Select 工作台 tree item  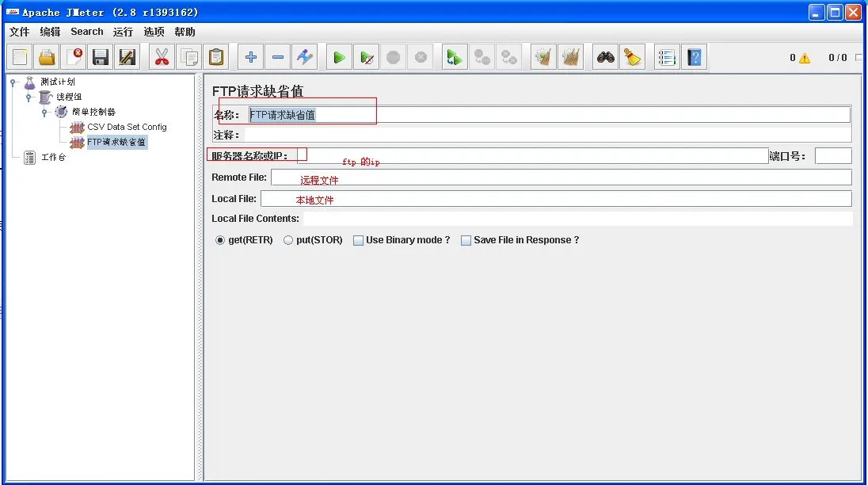click(53, 157)
